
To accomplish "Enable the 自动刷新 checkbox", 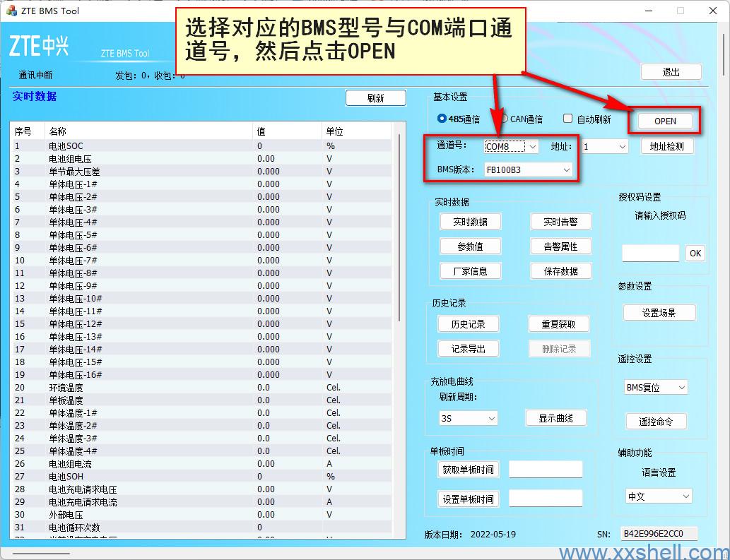I will click(567, 119).
